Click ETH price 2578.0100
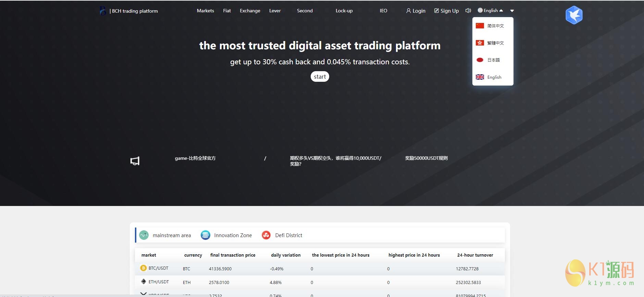The image size is (644, 297). coord(219,283)
